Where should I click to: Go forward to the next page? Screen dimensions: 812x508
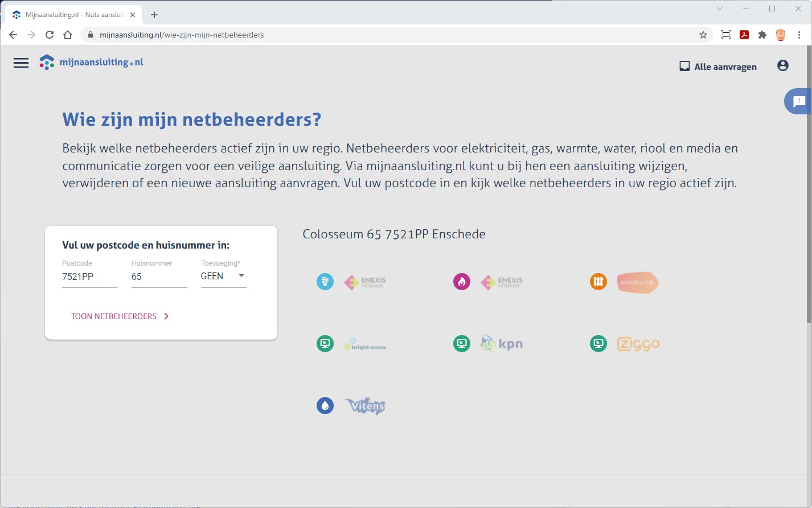(31, 35)
